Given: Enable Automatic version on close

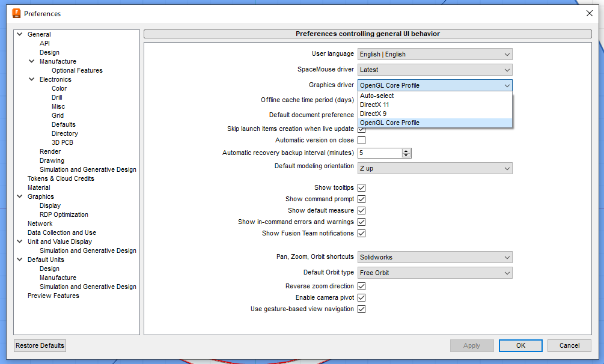Looking at the screenshot, I should [x=361, y=139].
